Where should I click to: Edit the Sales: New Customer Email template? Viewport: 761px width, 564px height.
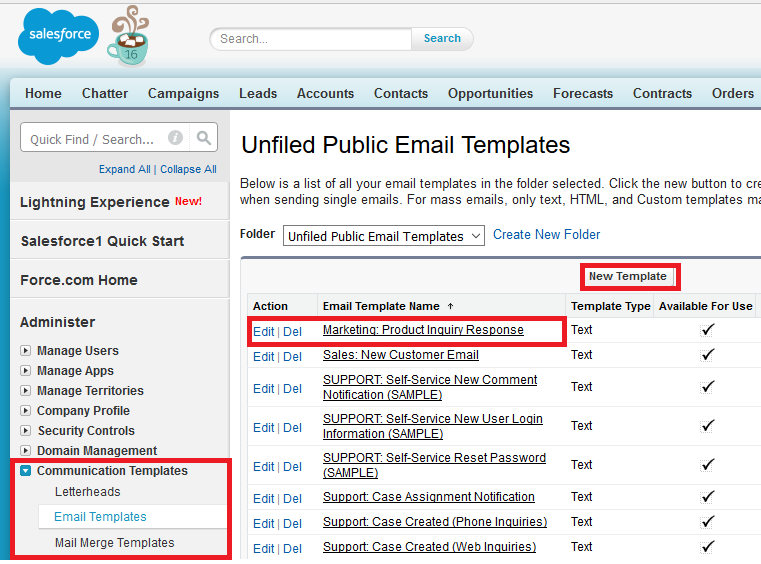(263, 356)
